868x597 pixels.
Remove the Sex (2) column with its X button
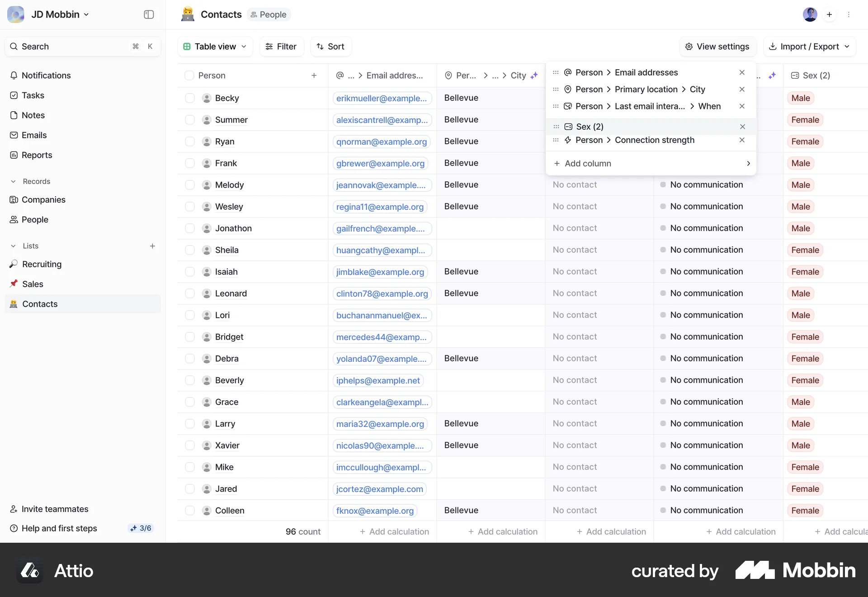tap(742, 127)
